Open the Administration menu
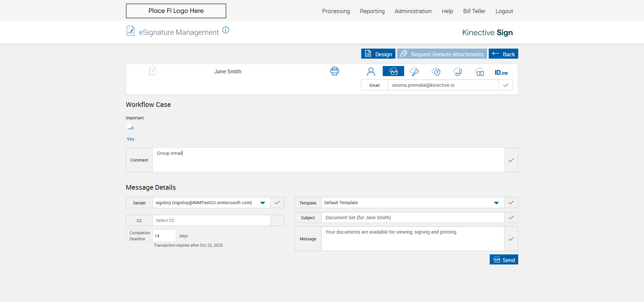The width and height of the screenshot is (644, 302). [413, 11]
